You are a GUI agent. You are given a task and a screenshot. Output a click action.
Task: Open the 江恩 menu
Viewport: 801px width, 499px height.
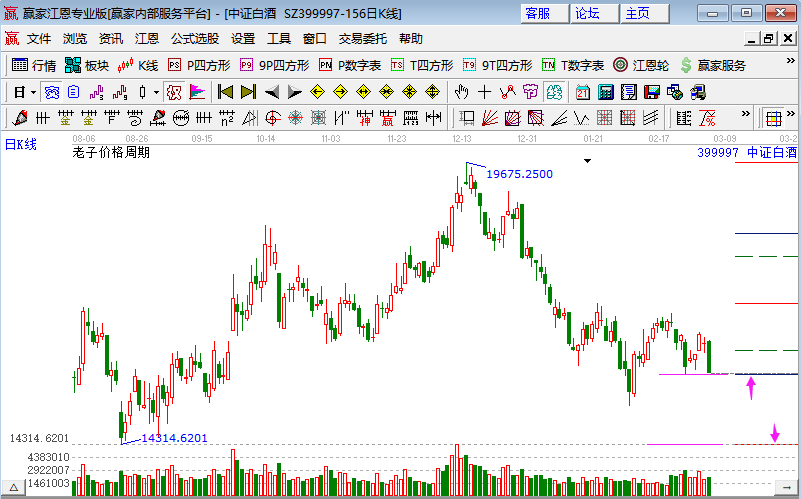147,39
